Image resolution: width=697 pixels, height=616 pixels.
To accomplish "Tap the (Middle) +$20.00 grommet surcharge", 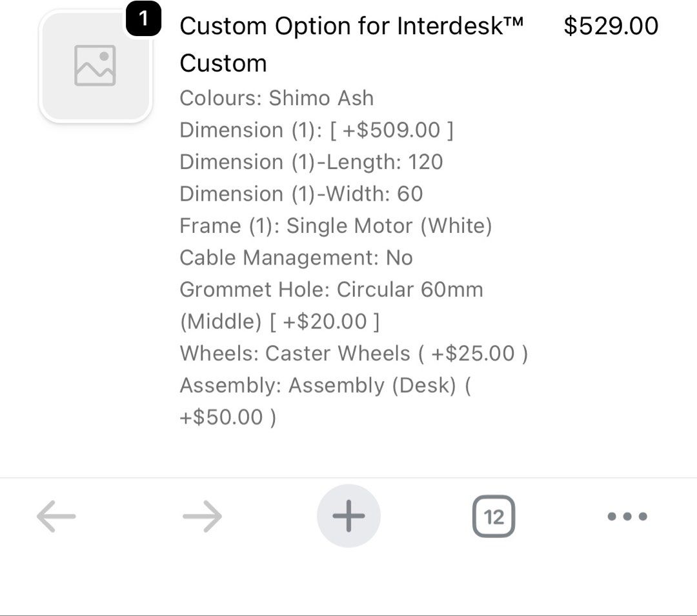I will [x=279, y=321].
